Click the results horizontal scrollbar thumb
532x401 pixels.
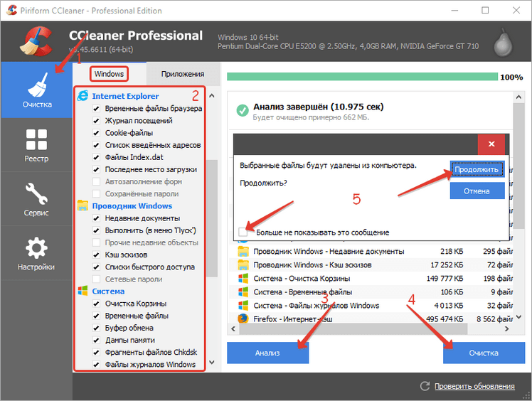[x=353, y=328]
